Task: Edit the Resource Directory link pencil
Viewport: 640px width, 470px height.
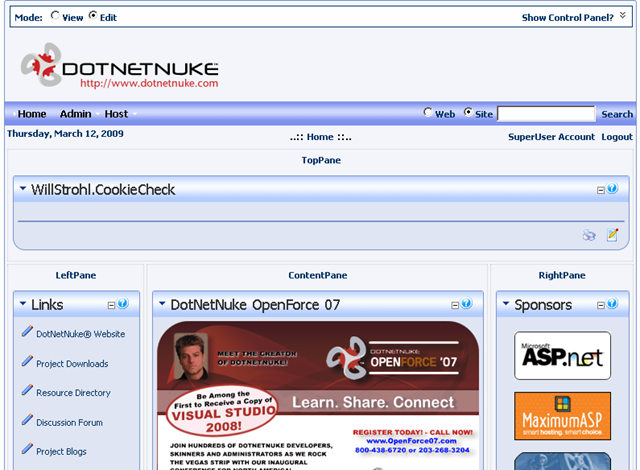Action: [x=27, y=390]
